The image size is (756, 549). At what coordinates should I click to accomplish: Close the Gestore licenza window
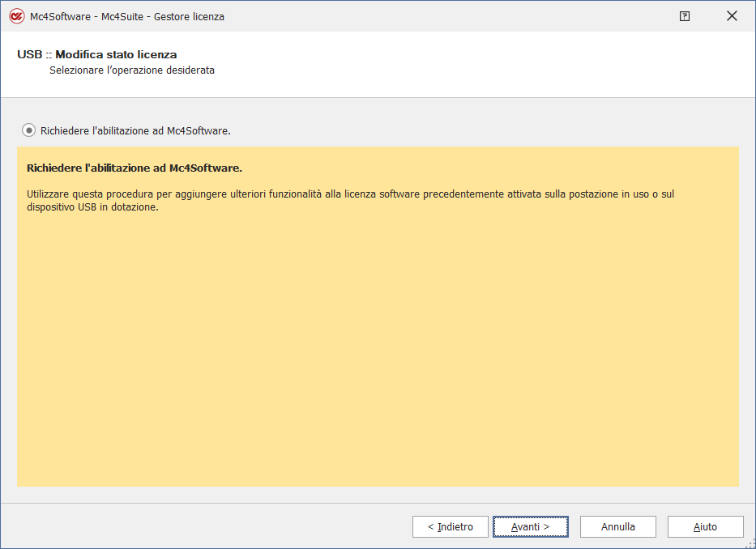(x=733, y=16)
